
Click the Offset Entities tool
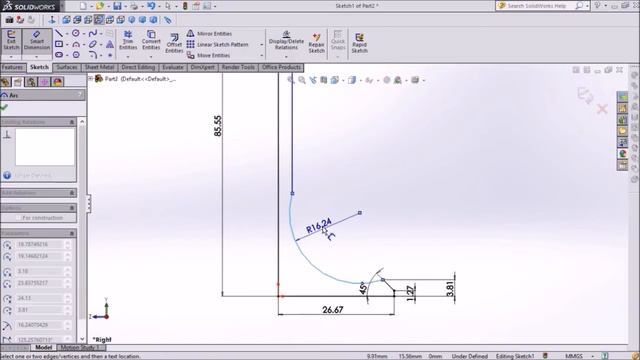click(x=174, y=43)
